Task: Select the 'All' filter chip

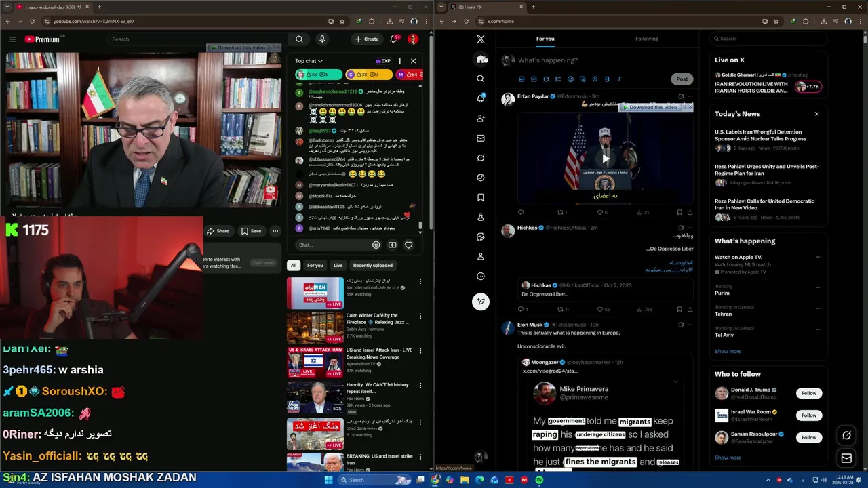Action: coord(294,265)
